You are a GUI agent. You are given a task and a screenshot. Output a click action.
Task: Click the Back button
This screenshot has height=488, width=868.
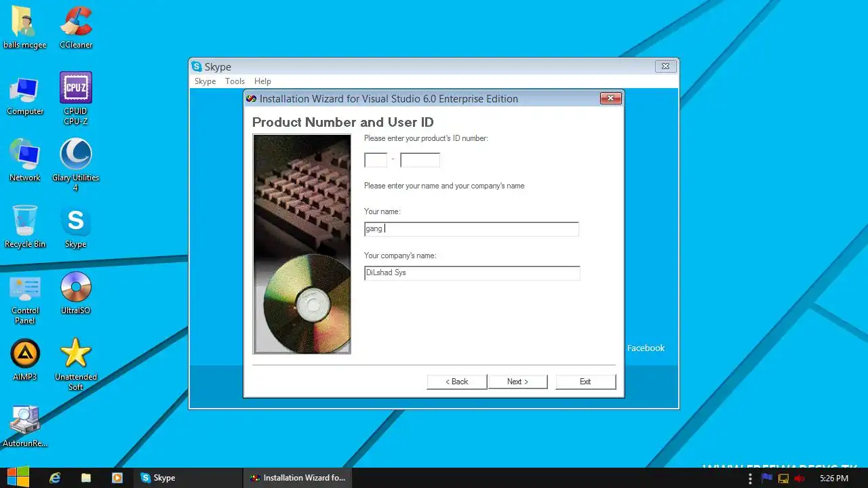(x=457, y=382)
